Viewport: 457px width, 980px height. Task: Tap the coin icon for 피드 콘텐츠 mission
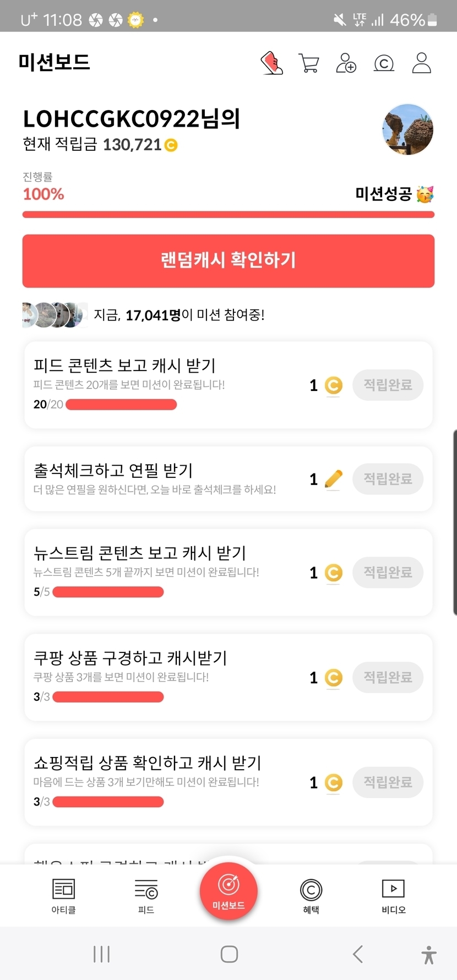click(x=333, y=385)
